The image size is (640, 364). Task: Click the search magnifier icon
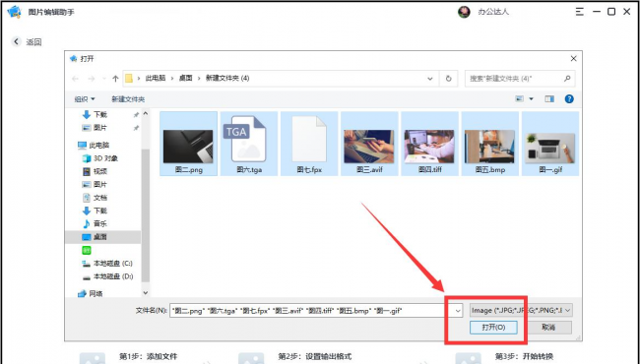pyautogui.click(x=567, y=79)
